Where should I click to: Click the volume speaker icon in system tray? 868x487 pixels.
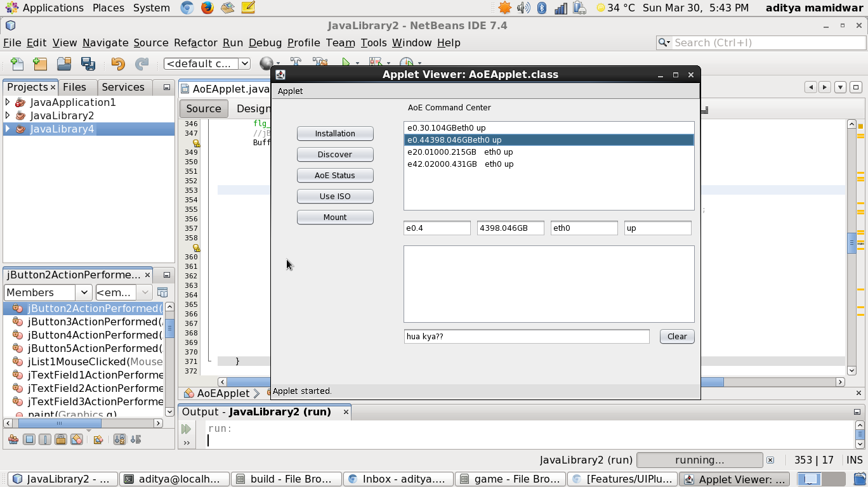coord(523,8)
